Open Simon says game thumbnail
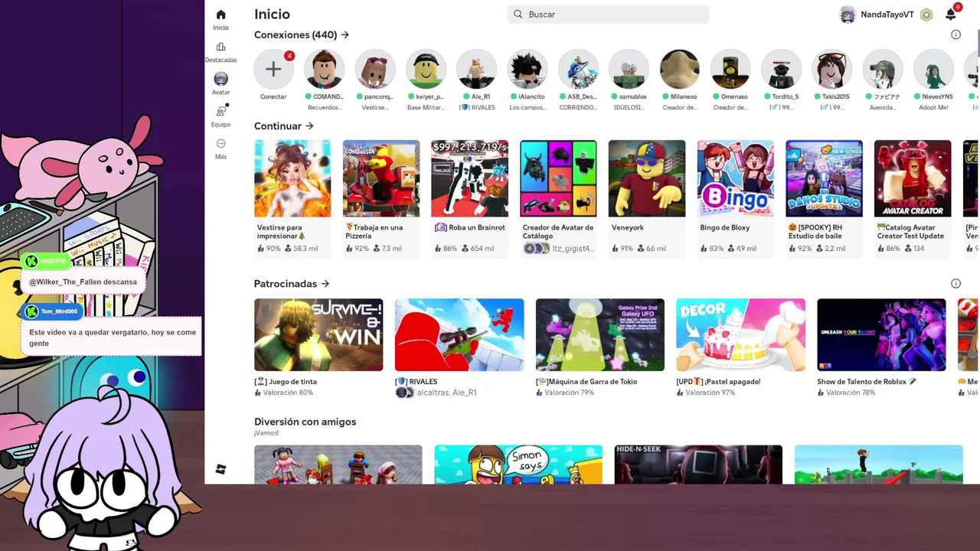The width and height of the screenshot is (980, 551). pos(518,465)
